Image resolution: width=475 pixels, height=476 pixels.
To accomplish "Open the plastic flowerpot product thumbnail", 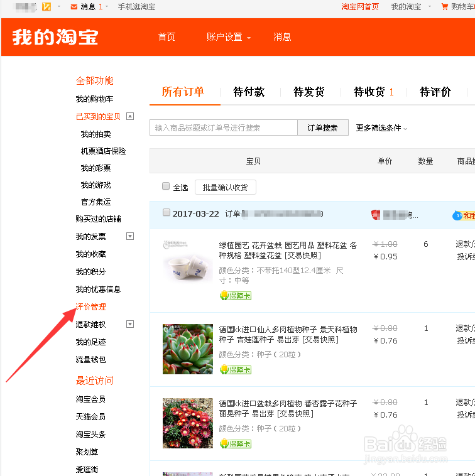I will pyautogui.click(x=188, y=264).
